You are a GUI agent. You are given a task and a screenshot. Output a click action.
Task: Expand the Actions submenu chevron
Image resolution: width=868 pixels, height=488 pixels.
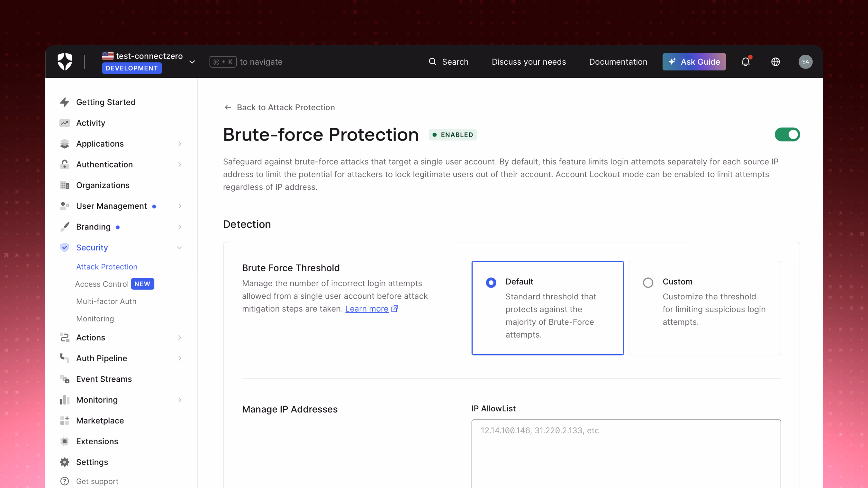tap(180, 338)
